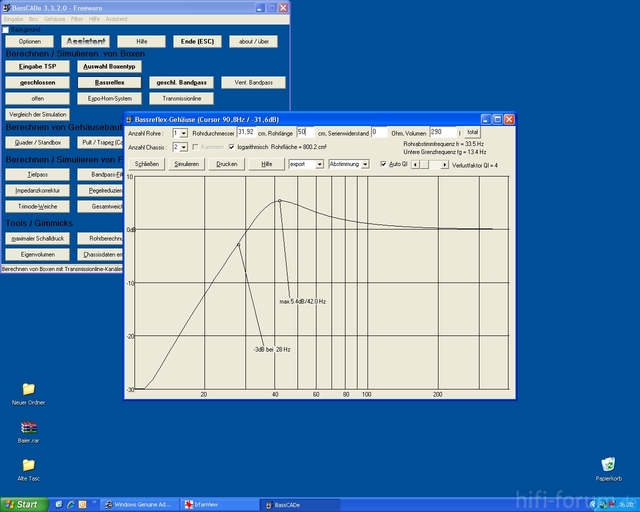Click the Simulieren button
This screenshot has height=512, width=640.
pos(186,164)
